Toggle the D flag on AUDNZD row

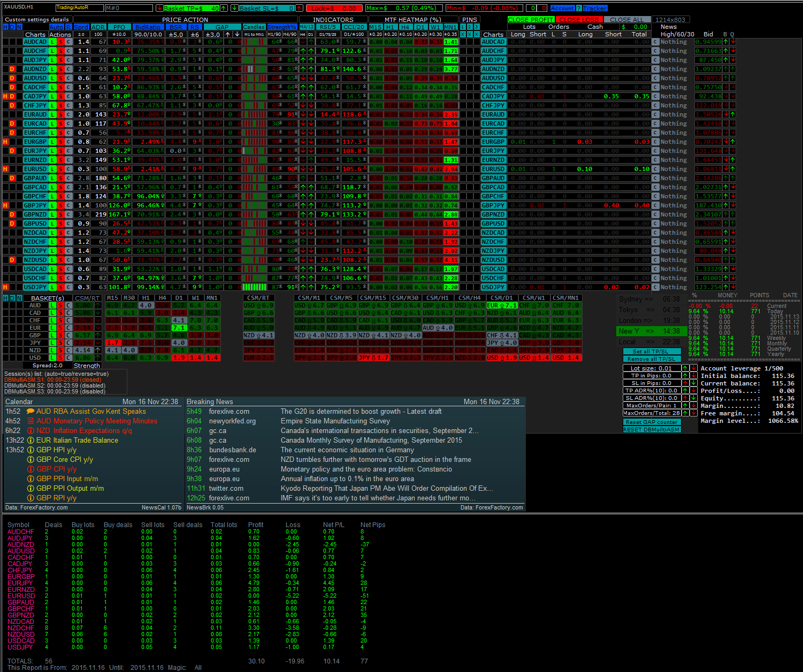(x=12, y=69)
